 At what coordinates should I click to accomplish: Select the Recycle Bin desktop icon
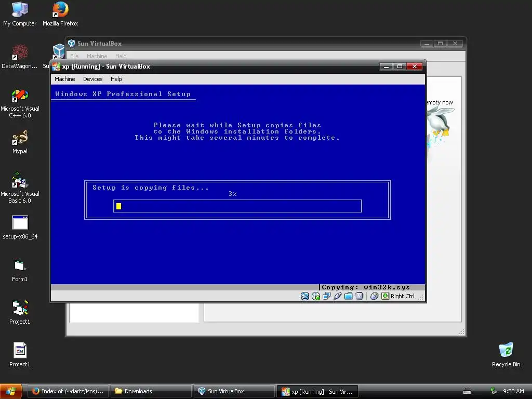pyautogui.click(x=506, y=354)
